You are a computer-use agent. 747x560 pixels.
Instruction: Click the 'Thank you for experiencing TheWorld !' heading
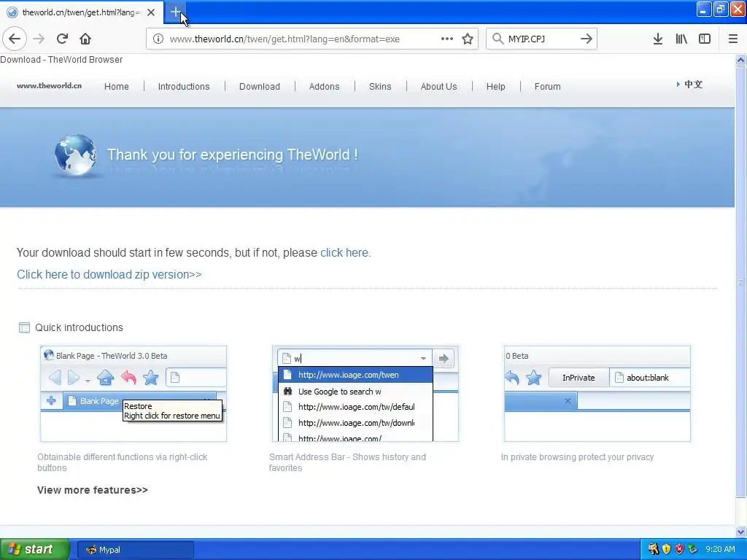point(233,155)
